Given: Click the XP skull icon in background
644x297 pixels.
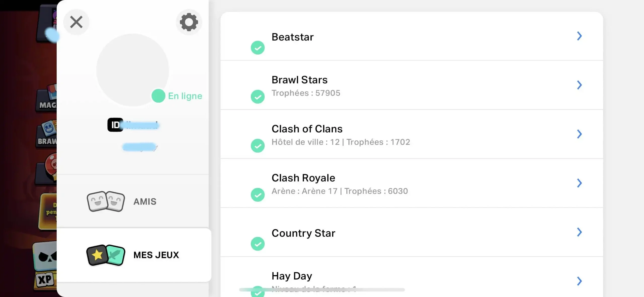Looking at the screenshot, I should 45,265.
